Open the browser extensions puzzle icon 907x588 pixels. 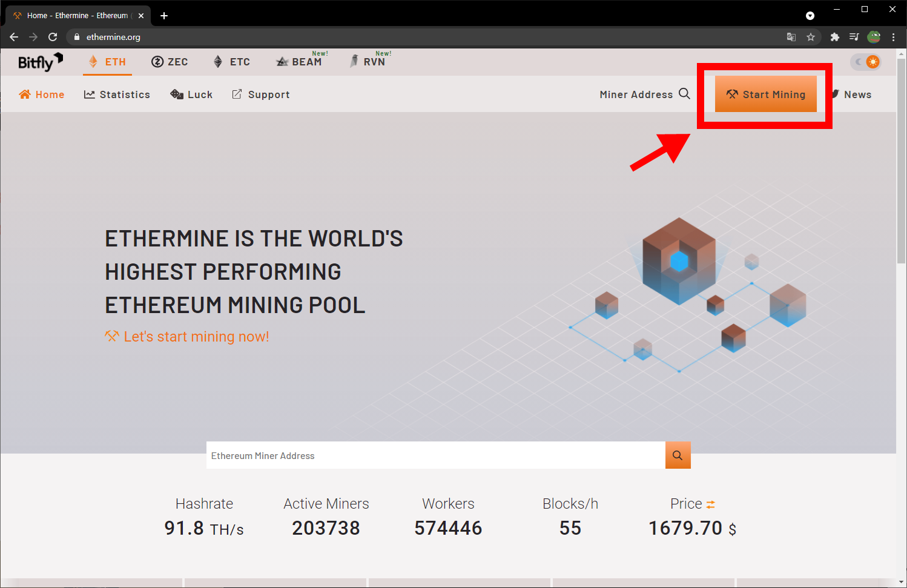[835, 37]
